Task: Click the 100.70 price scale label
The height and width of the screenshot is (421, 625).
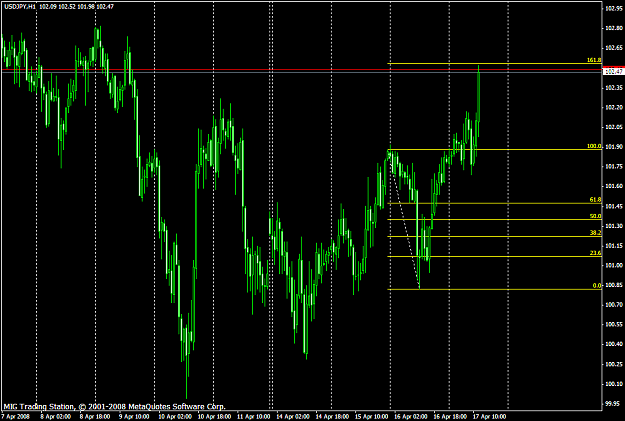Action: 614,305
